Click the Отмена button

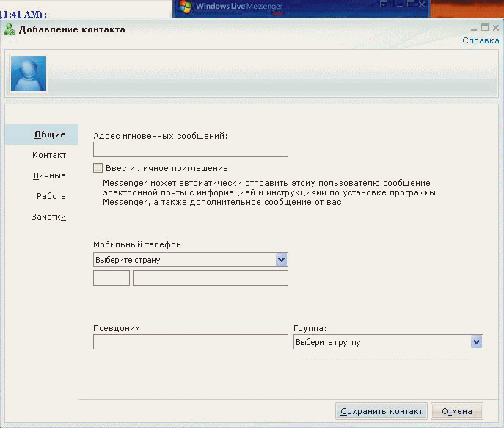(457, 411)
